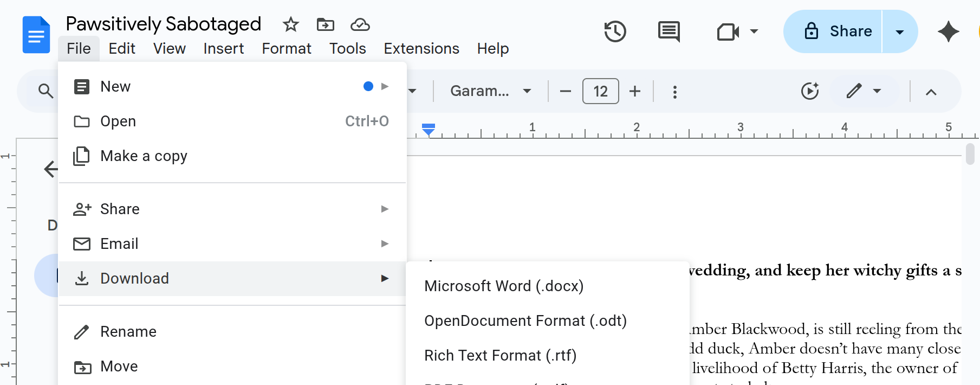Select Share in the File menu

tap(232, 209)
